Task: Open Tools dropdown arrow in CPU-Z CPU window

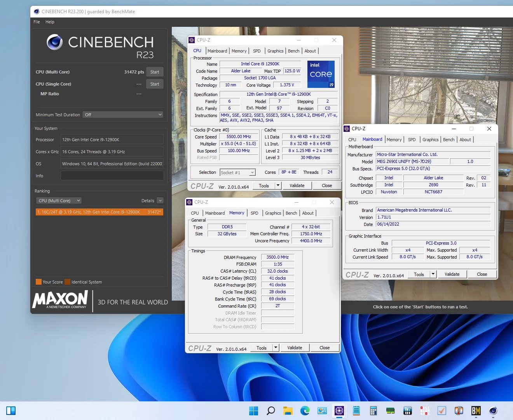Action: click(x=278, y=185)
